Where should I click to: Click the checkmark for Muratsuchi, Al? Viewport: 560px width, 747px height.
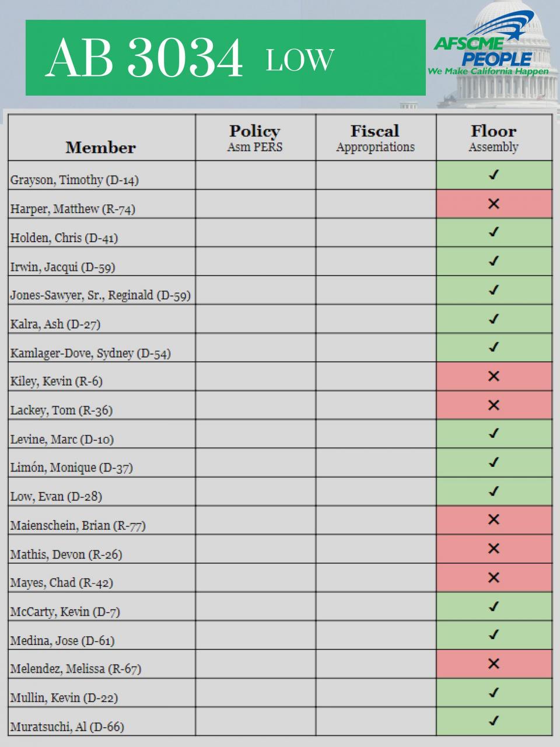(x=494, y=721)
